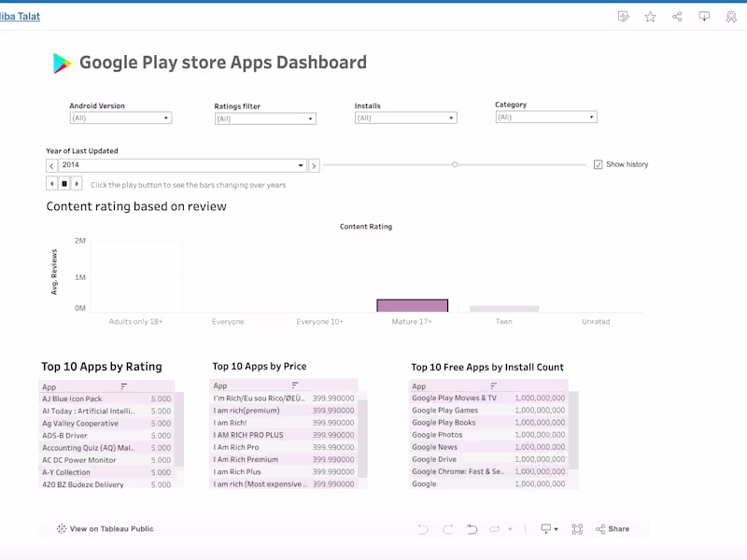Image resolution: width=747 pixels, height=560 pixels.
Task: Expand the Ratings filter dropdown
Action: 265,119
